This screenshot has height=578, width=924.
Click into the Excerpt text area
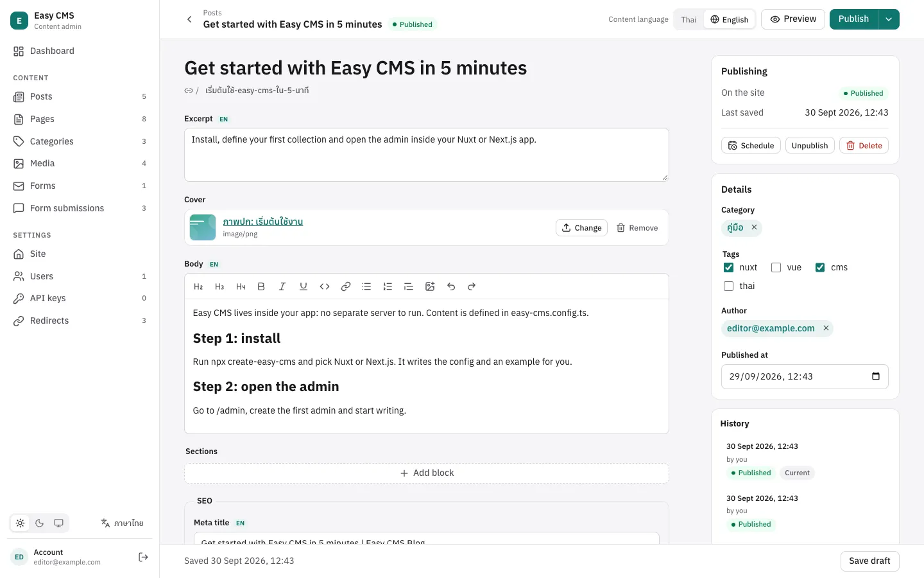tap(427, 155)
